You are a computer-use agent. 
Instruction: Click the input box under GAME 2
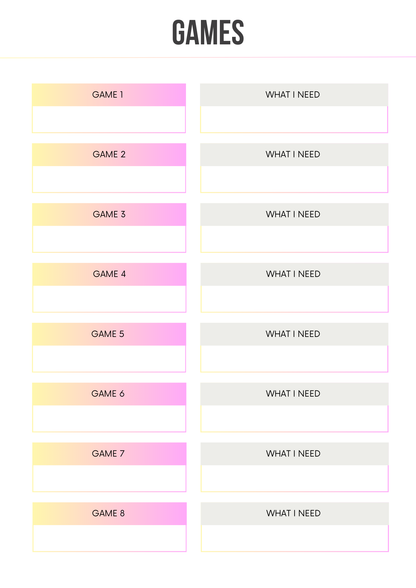109,179
